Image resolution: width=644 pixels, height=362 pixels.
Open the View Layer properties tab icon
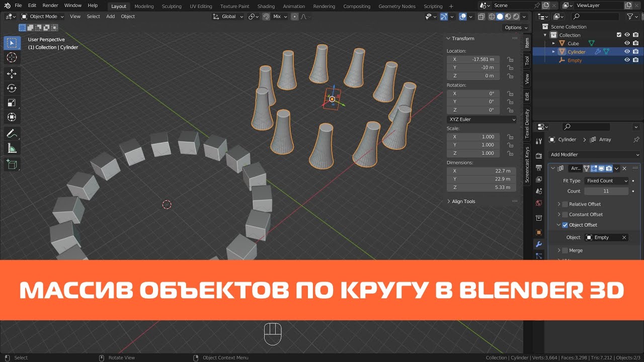[539, 179]
